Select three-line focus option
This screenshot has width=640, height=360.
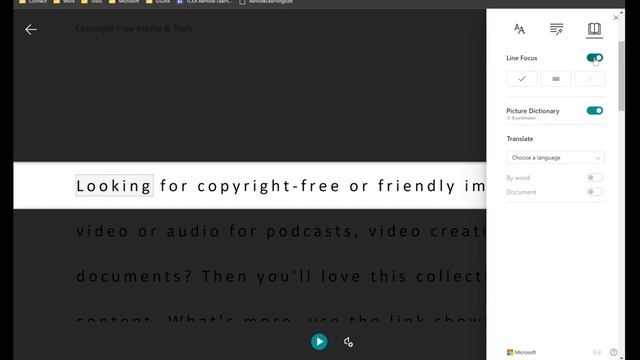click(556, 79)
